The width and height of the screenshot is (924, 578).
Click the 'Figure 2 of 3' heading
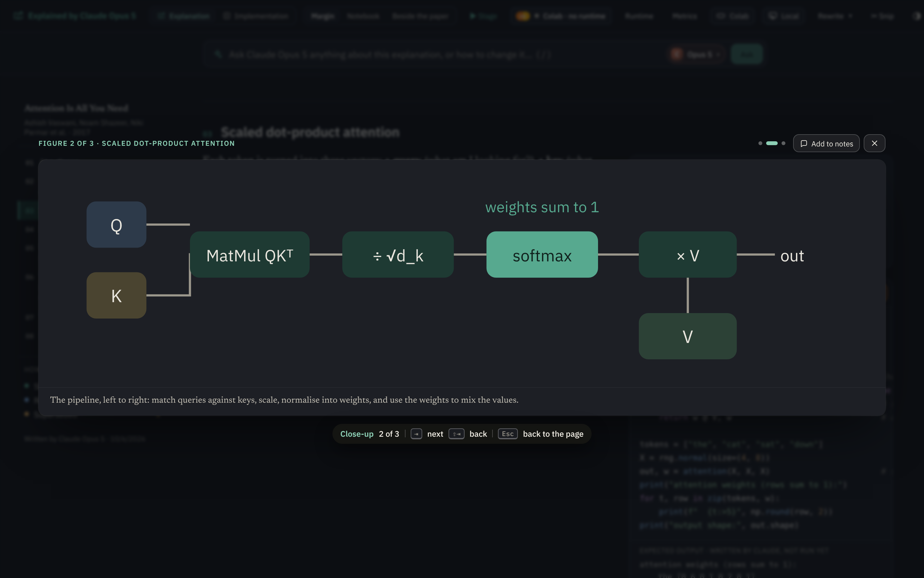(x=137, y=143)
